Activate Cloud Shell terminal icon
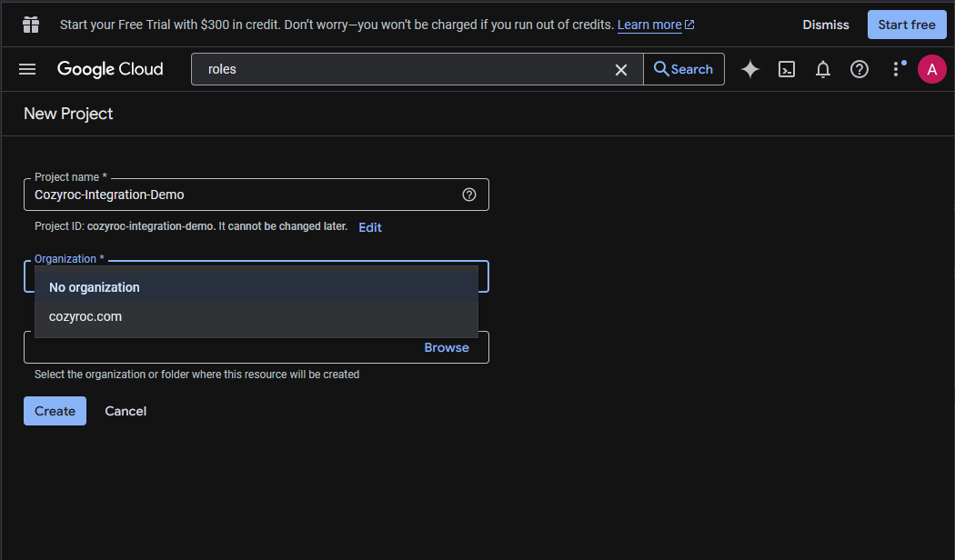 [x=787, y=69]
